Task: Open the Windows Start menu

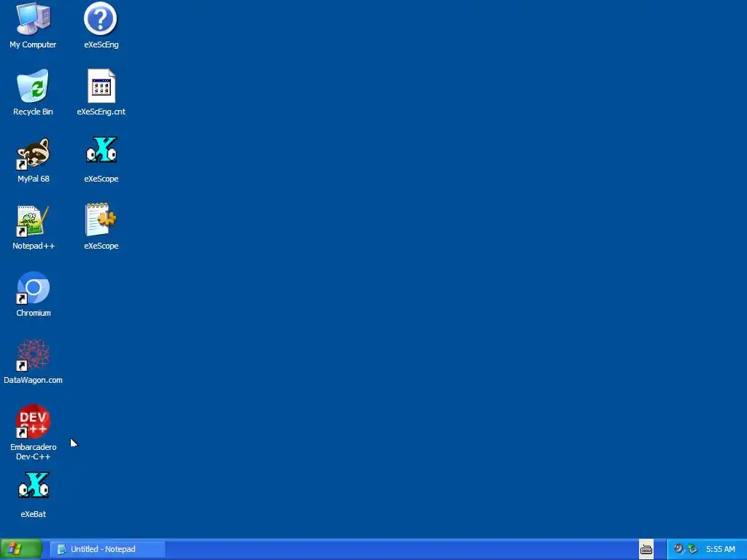Action: pos(21,549)
